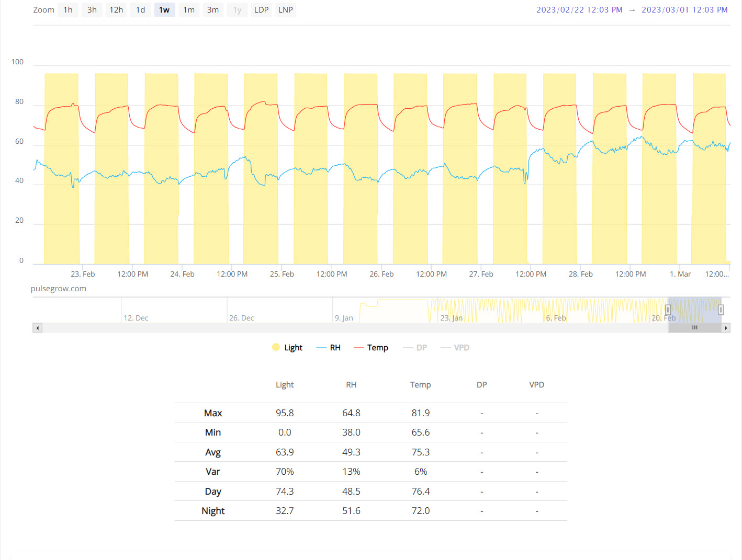Click Max RH value 64.8

pyautogui.click(x=351, y=413)
